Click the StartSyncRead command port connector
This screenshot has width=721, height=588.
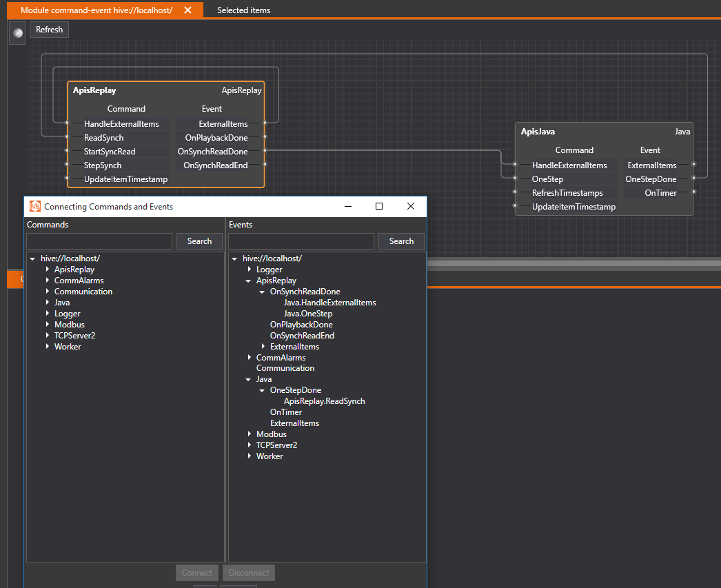[x=67, y=152]
